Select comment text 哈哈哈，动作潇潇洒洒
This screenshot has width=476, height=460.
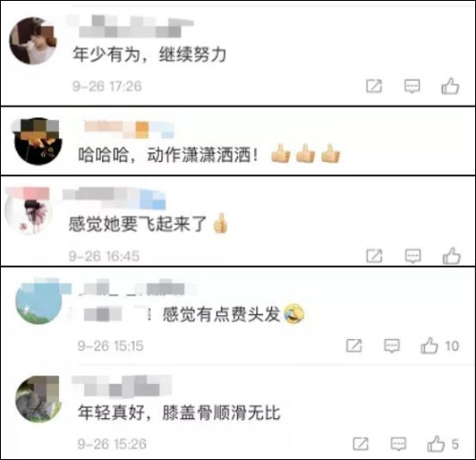click(x=168, y=155)
